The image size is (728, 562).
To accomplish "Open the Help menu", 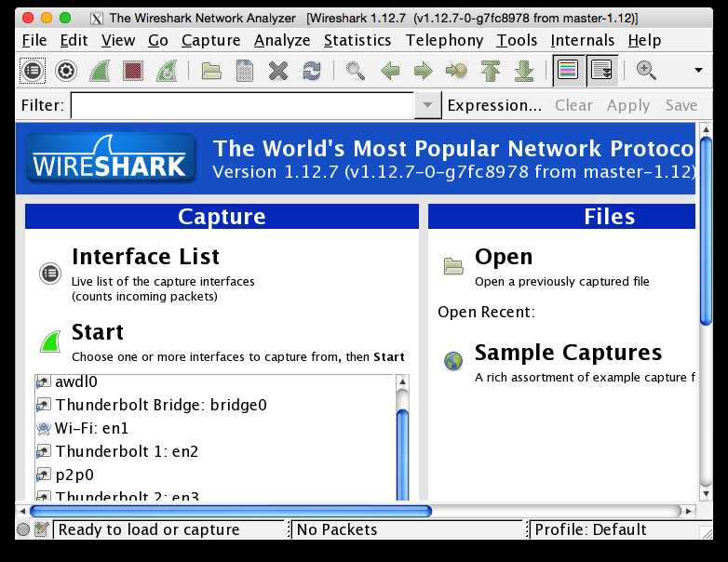I will tap(644, 40).
